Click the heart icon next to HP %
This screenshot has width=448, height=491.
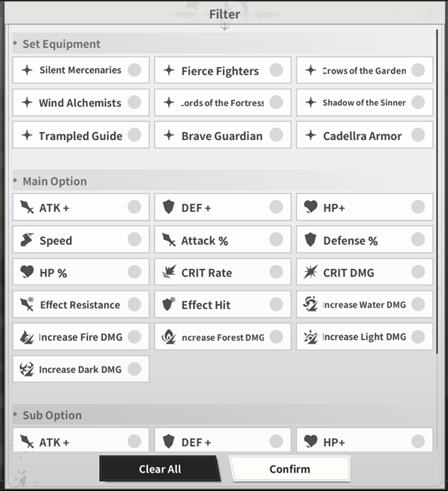coord(27,272)
